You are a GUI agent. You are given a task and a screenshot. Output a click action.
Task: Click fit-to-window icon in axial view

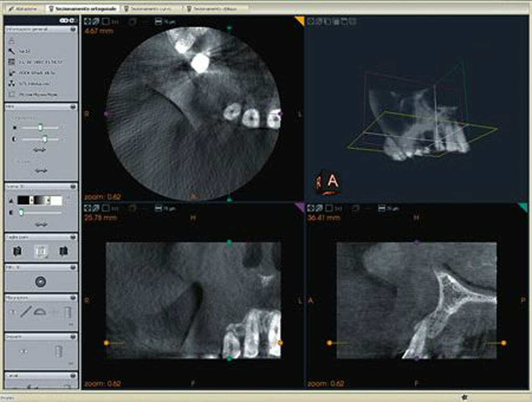coord(87,21)
